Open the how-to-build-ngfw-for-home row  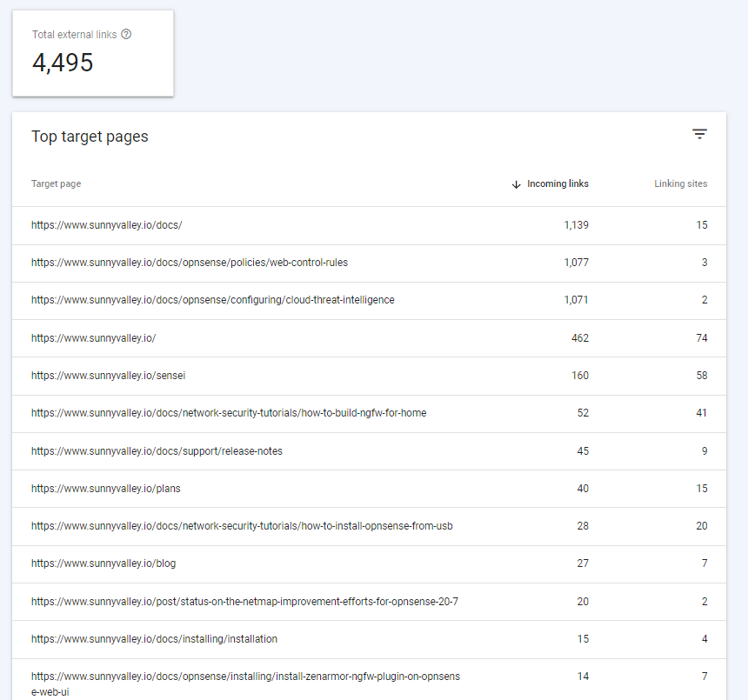(370, 413)
